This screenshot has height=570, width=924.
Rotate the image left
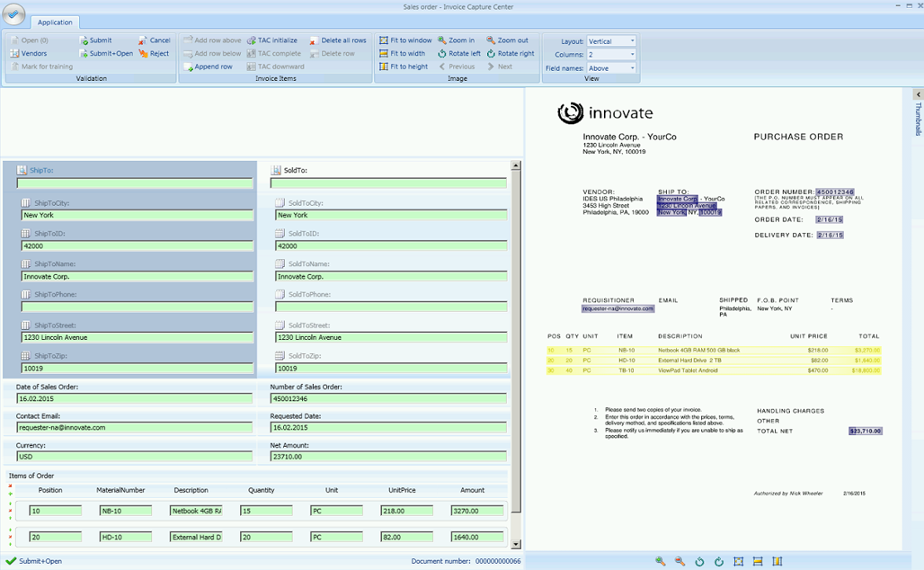[459, 53]
